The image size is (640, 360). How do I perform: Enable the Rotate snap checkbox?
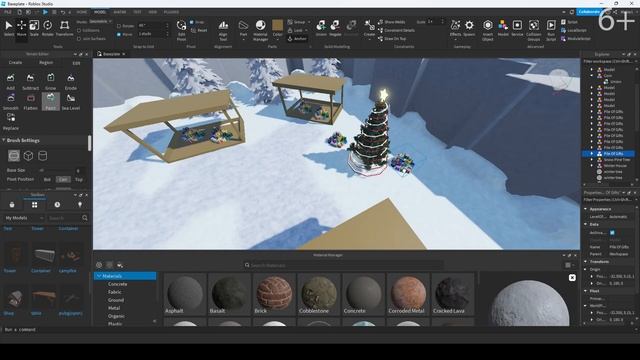[119, 26]
